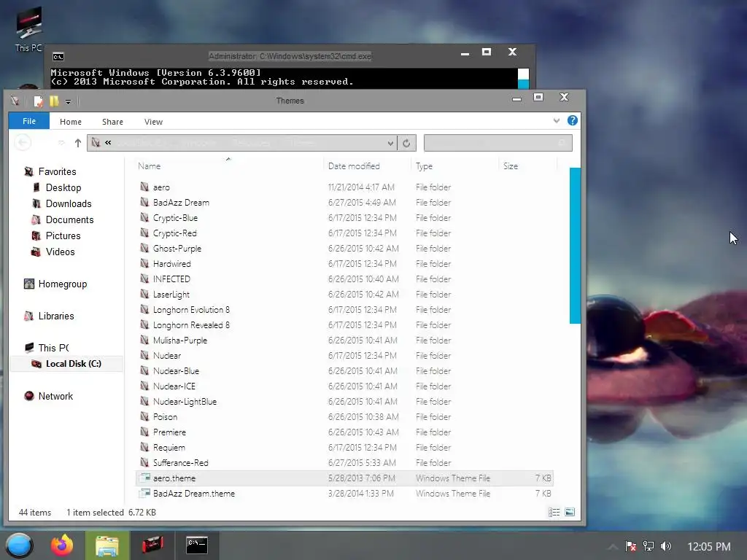Image resolution: width=747 pixels, height=560 pixels.
Task: Select the aero.theme file icon
Action: coord(145,478)
